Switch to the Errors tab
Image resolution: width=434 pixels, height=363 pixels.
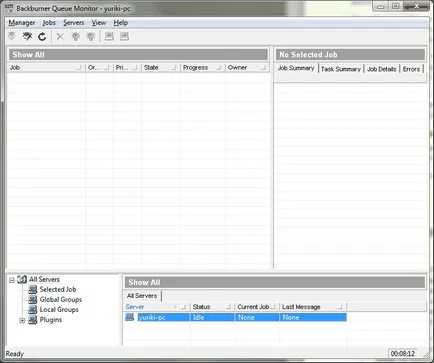411,69
